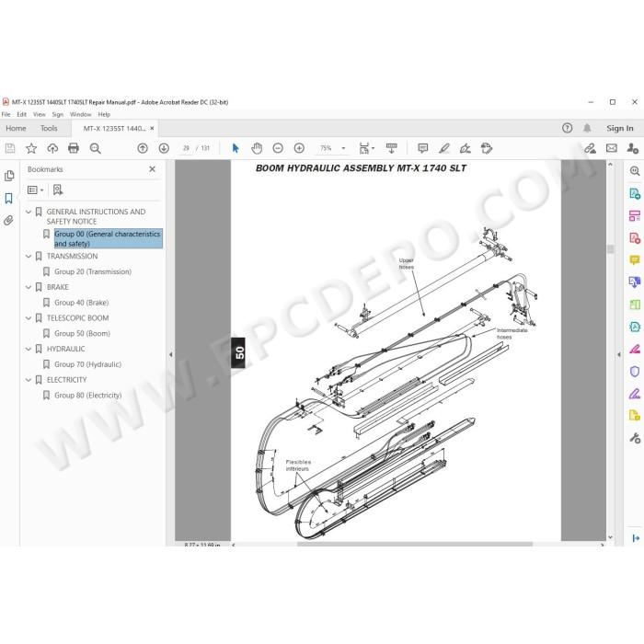The width and height of the screenshot is (644, 644).
Task: Jump to Group 70 (Hydraulic) bookmark
Action: pos(88,364)
